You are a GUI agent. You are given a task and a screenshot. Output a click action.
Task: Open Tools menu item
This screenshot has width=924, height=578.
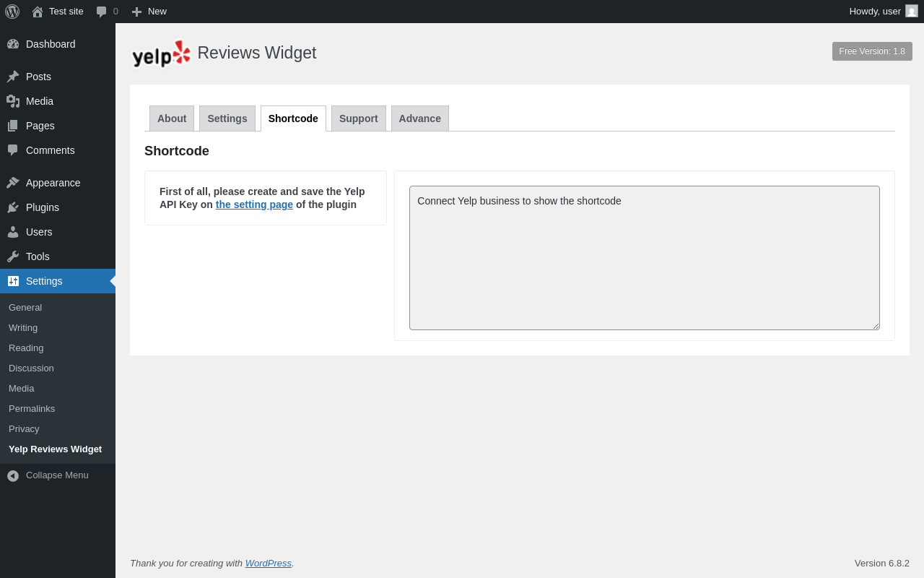pyautogui.click(x=58, y=256)
